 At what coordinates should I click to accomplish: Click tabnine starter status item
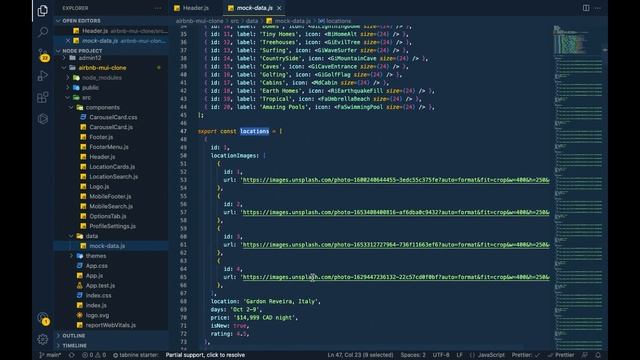136,355
